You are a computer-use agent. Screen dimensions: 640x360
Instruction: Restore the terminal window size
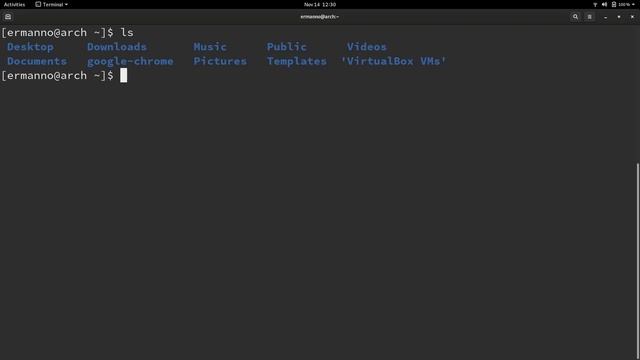coord(619,17)
